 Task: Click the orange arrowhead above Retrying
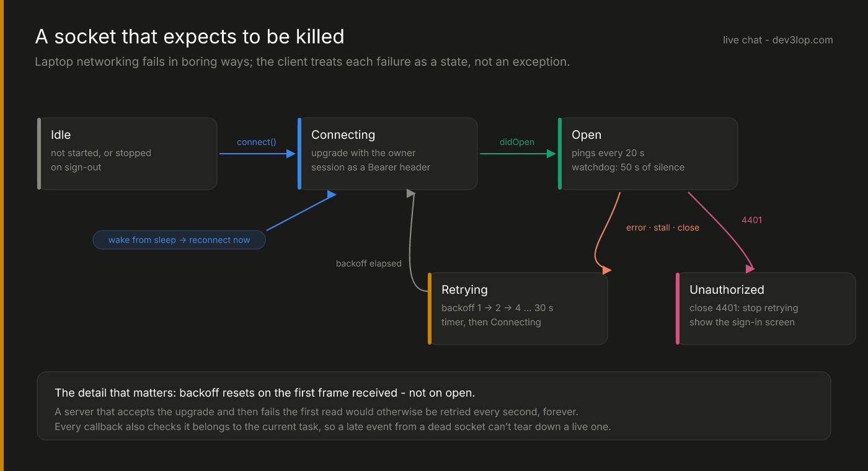[607, 270]
